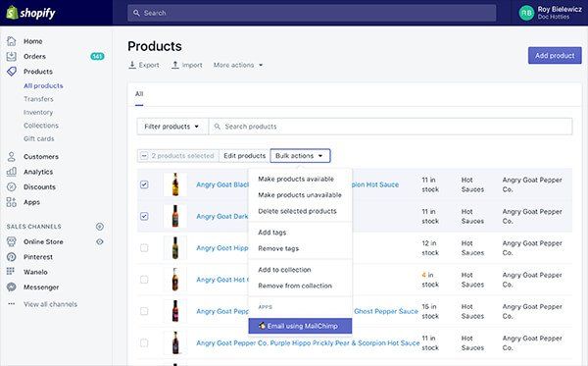Open All products in sidebar

click(43, 86)
